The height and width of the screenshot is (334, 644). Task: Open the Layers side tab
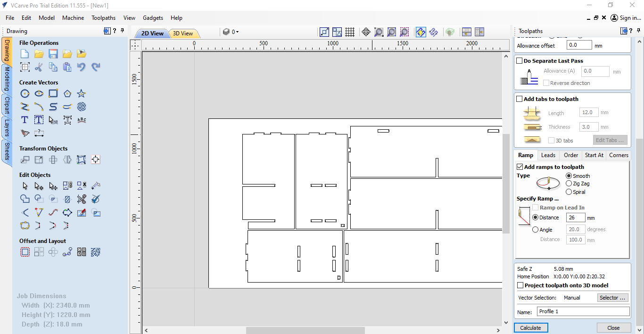[7, 128]
